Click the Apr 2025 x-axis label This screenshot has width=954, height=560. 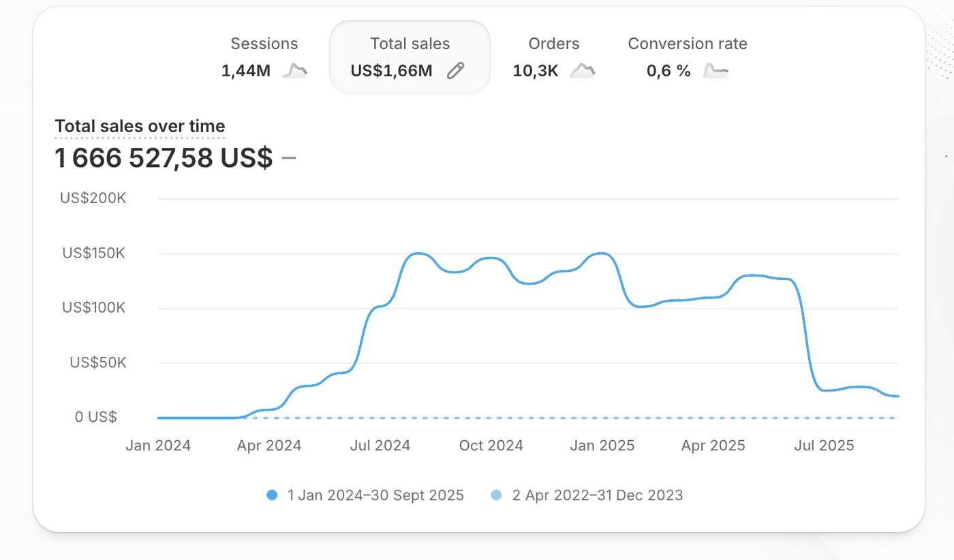(713, 446)
